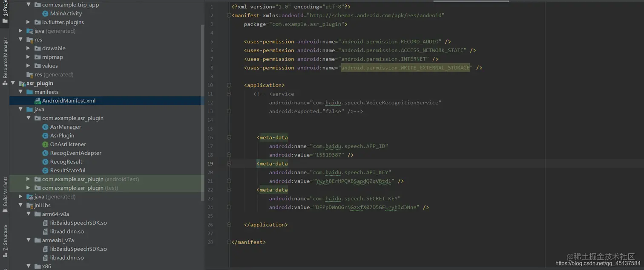
Task: Click the WRITE_EXTERNAL_STORAGE permission value
Action: tap(405, 67)
